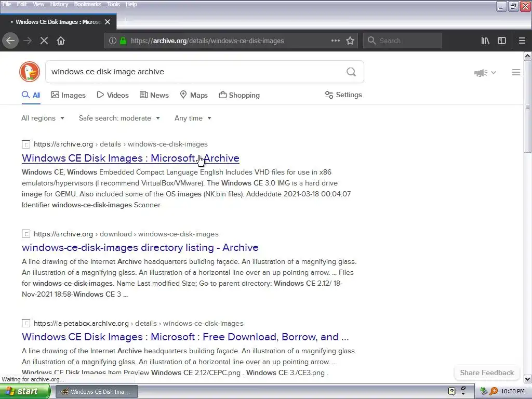Click the Share Feedback button
Screen dimensions: 532x399
(x=487, y=373)
